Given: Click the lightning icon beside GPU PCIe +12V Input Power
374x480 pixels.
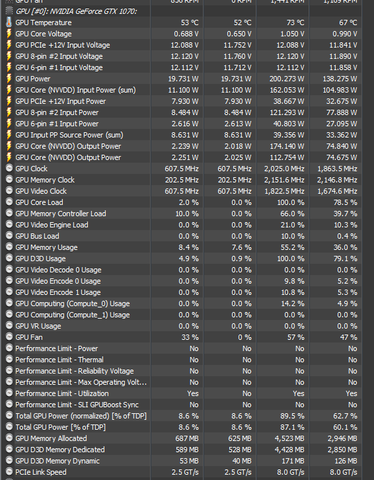Looking at the screenshot, I should coord(9,101).
